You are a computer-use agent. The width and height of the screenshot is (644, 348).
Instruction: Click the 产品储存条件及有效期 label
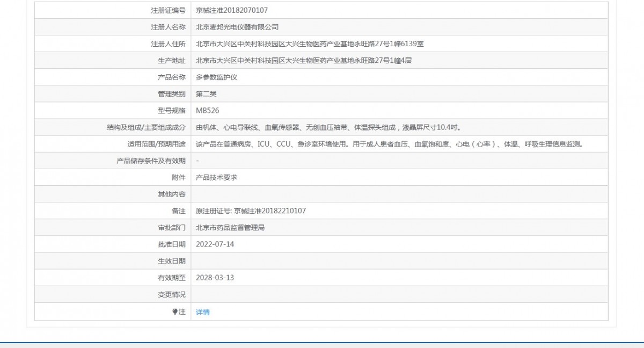tap(151, 161)
